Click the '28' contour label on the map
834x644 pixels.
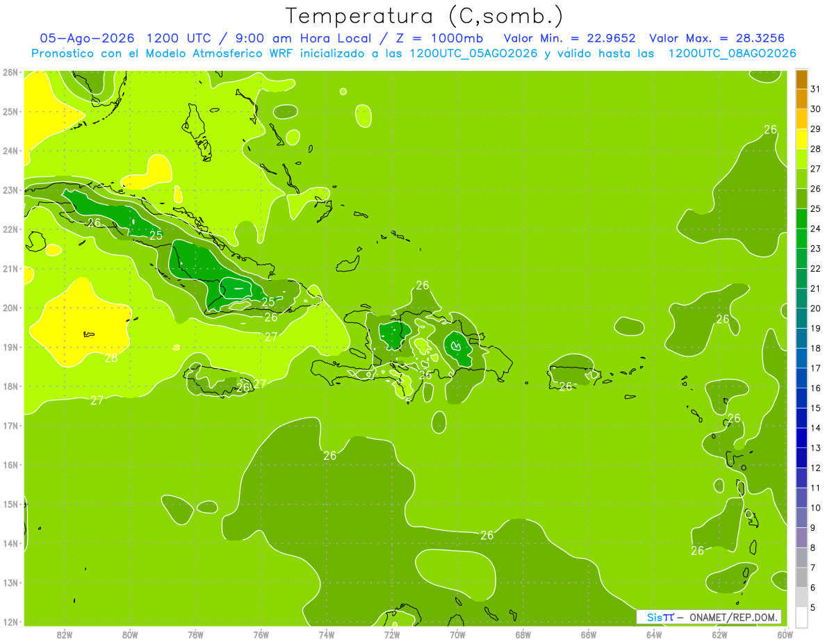click(111, 358)
